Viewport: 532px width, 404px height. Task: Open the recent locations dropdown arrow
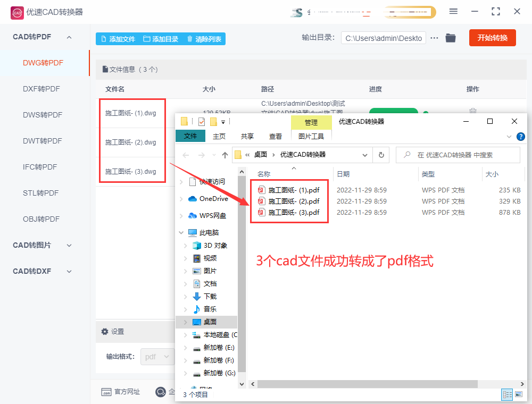(214, 155)
